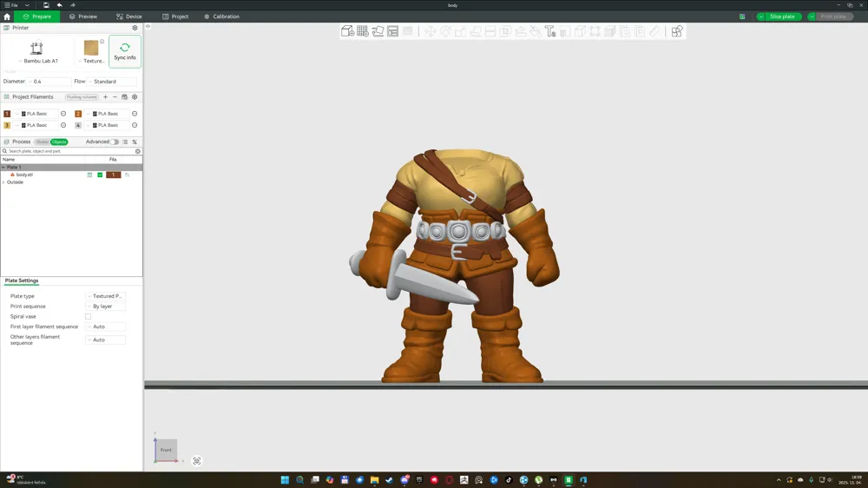Click the compare presets icon in Process

135,142
